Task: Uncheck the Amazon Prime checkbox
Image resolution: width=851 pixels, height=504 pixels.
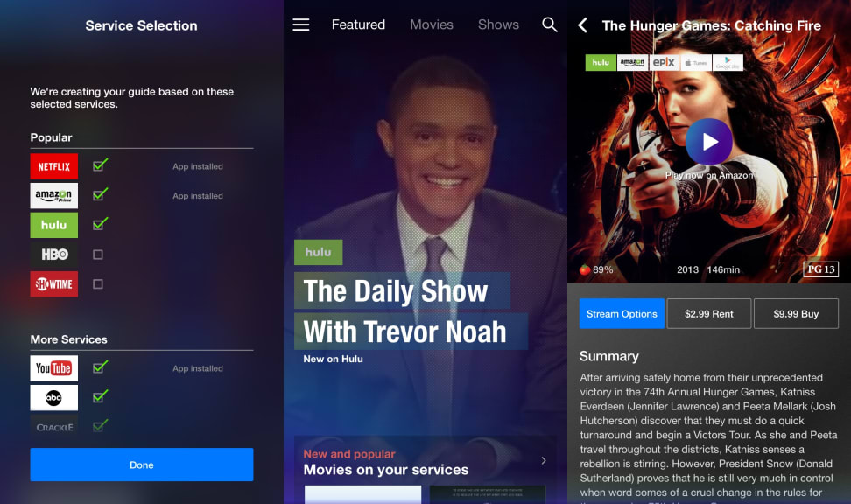Action: click(x=99, y=194)
